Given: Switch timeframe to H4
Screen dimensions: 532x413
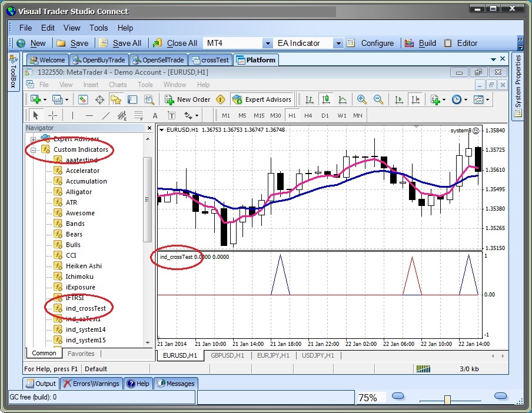Looking at the screenshot, I should 308,115.
